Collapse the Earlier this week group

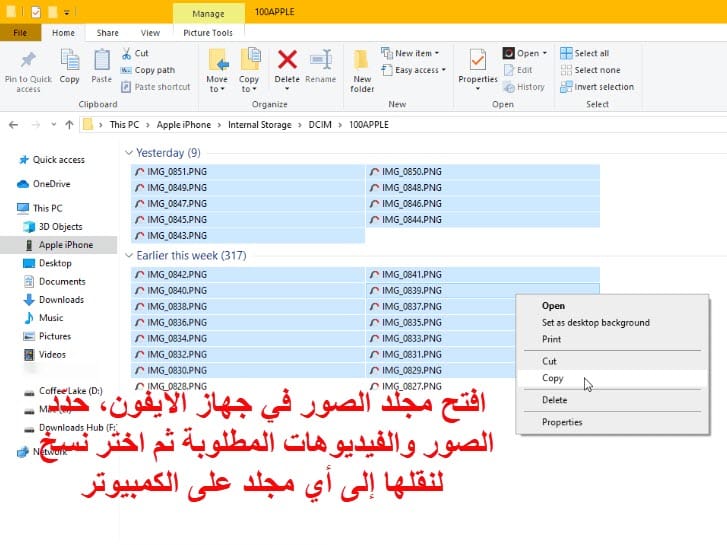click(x=129, y=256)
